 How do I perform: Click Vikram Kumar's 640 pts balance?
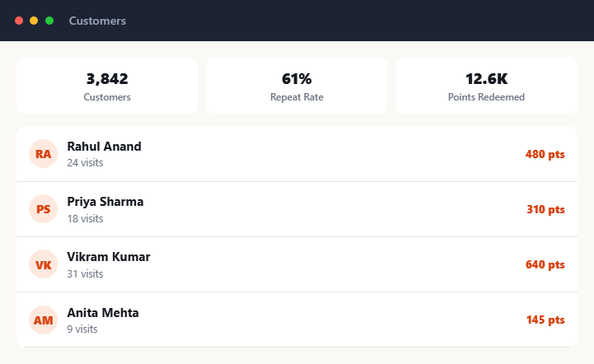(x=545, y=264)
